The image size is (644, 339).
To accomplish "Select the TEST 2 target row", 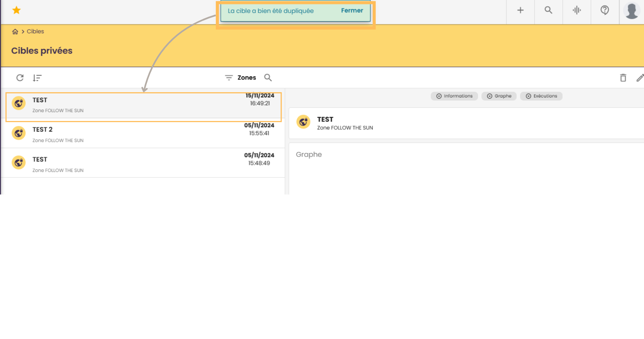I will point(143,133).
